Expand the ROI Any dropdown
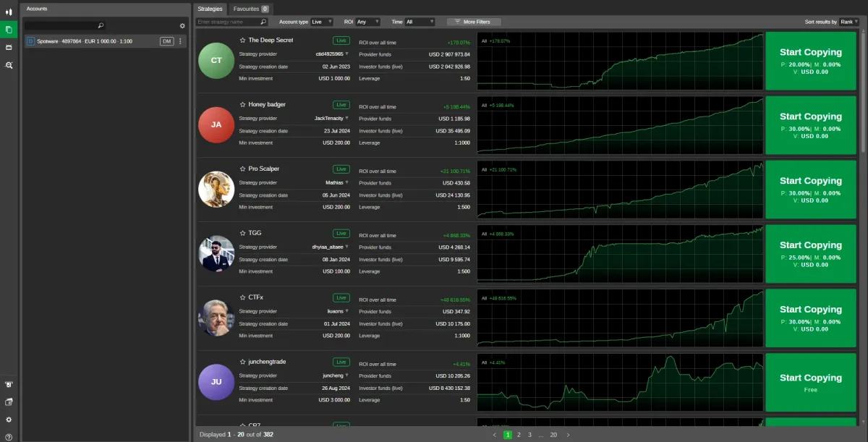 (367, 22)
